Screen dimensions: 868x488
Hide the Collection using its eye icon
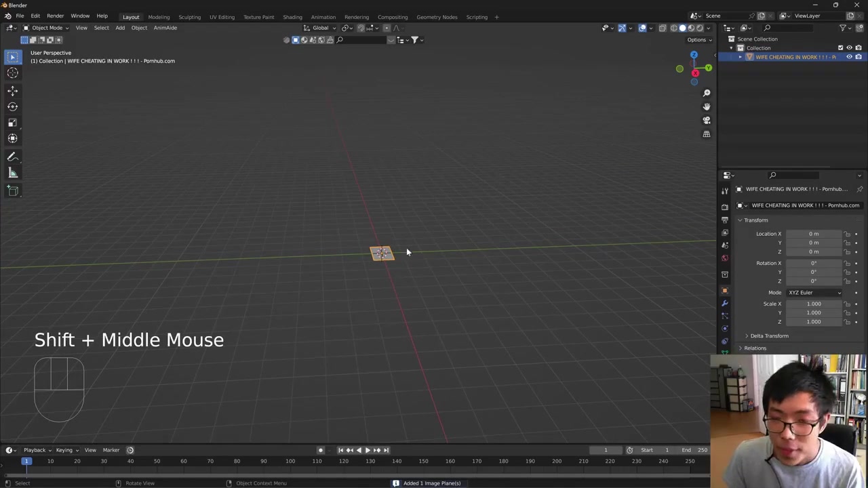coord(849,48)
